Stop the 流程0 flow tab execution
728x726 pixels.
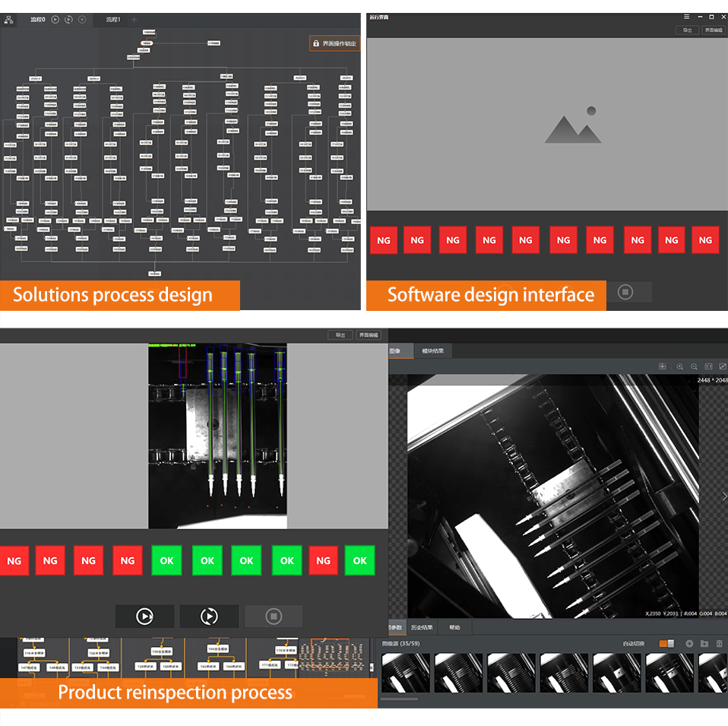pos(82,20)
